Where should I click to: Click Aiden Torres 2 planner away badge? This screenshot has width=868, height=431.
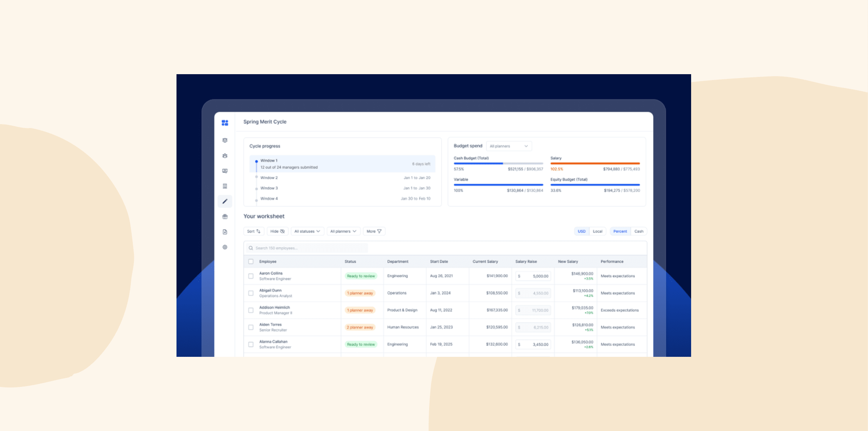[360, 327]
